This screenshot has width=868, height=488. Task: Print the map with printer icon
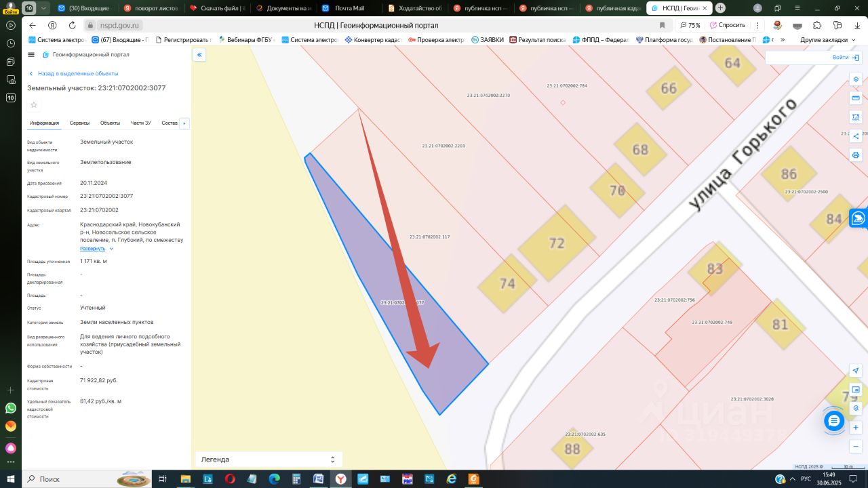coord(856,155)
